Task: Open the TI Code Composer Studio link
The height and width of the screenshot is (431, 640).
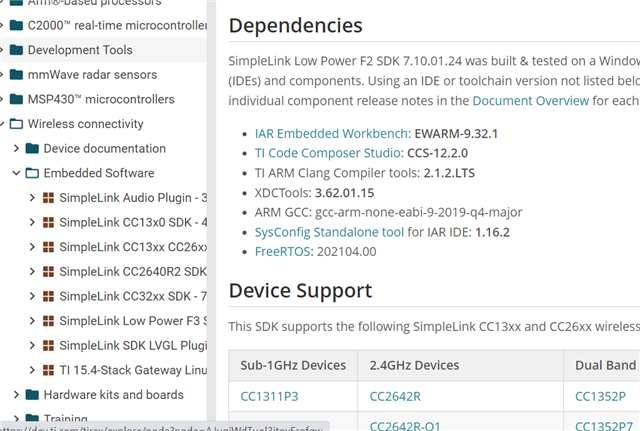Action: click(322, 153)
